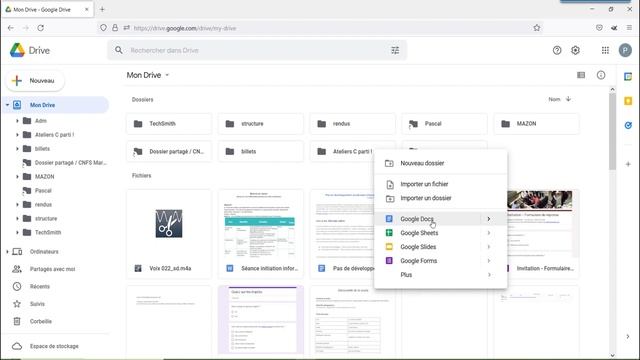Image resolution: width=640 pixels, height=360 pixels.
Task: Focus the Rechercher dans Drive field
Action: (x=257, y=50)
